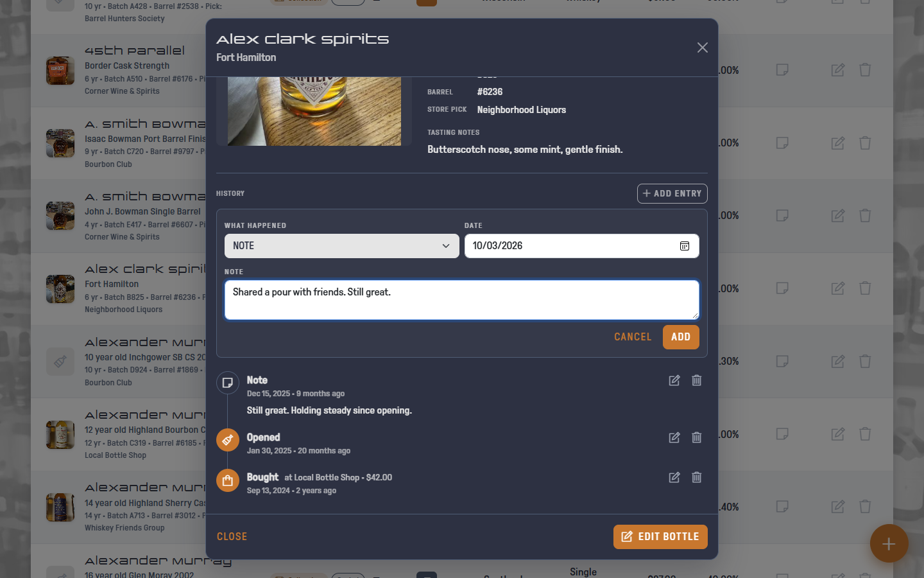This screenshot has height=578, width=924.
Task: Click the Note timeline icon
Action: [x=228, y=383]
